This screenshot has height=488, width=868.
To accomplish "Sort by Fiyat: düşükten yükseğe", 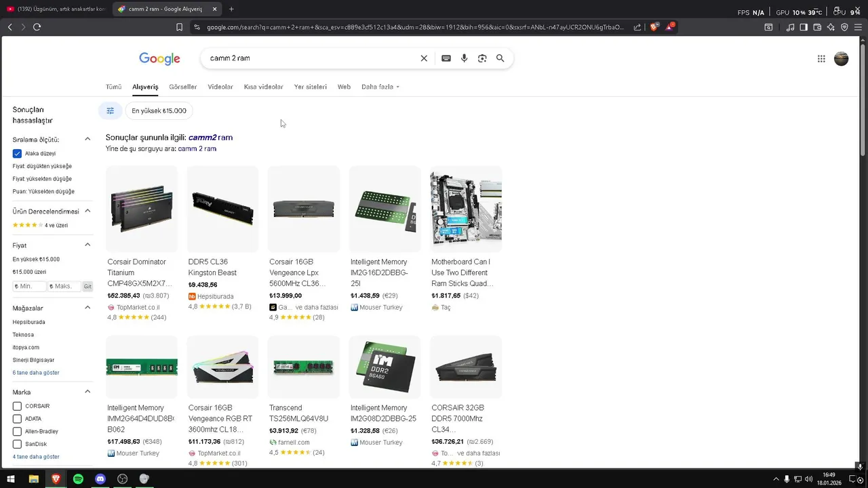I will pyautogui.click(x=42, y=166).
